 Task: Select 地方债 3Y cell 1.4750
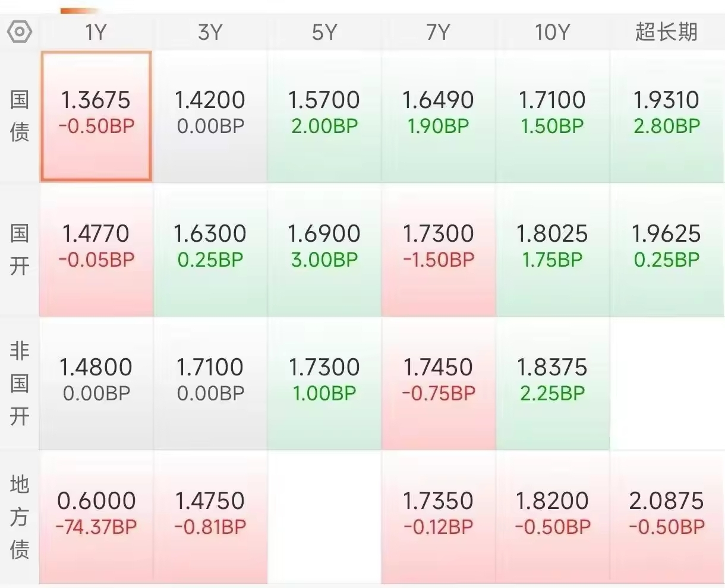click(x=210, y=517)
